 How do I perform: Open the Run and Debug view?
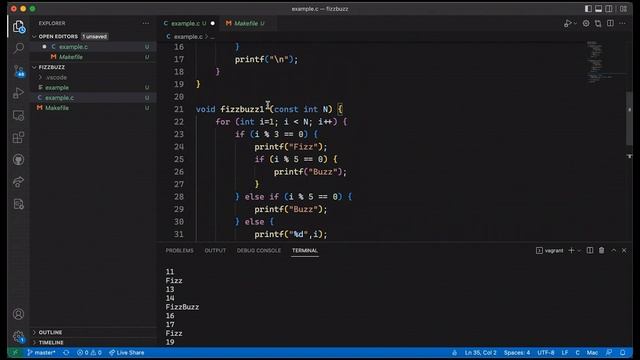point(18,93)
